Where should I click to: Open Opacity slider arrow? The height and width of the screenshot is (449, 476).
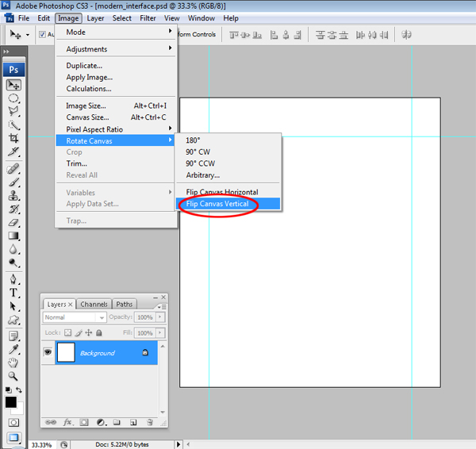click(160, 317)
